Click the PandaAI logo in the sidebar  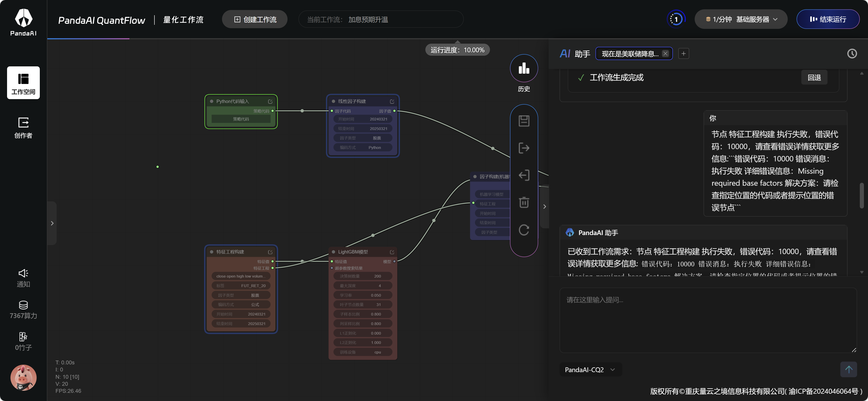coord(23,22)
